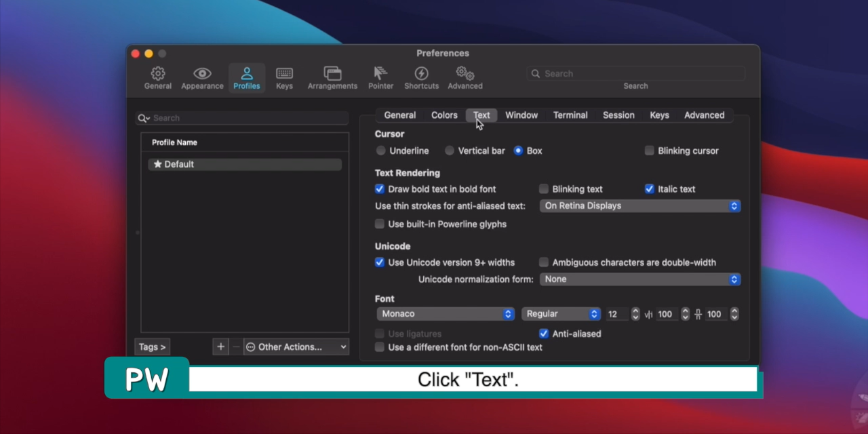Switch to the General profile tab

click(x=400, y=115)
